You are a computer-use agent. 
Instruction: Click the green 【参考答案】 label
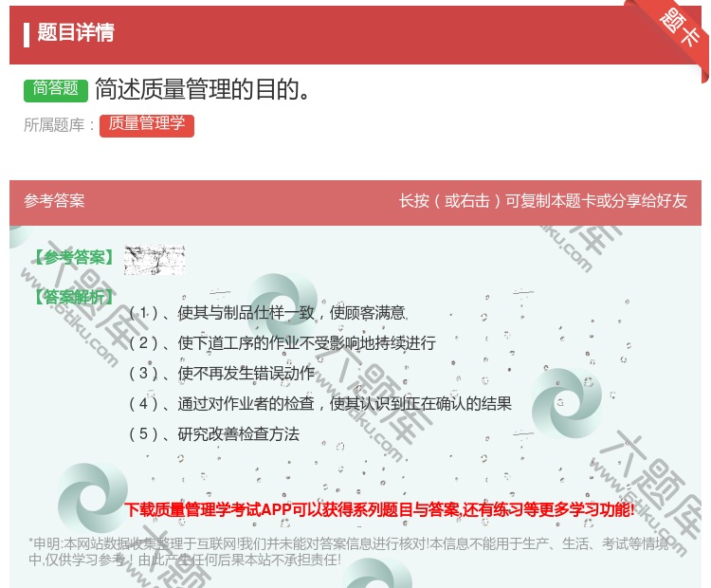[75, 258]
